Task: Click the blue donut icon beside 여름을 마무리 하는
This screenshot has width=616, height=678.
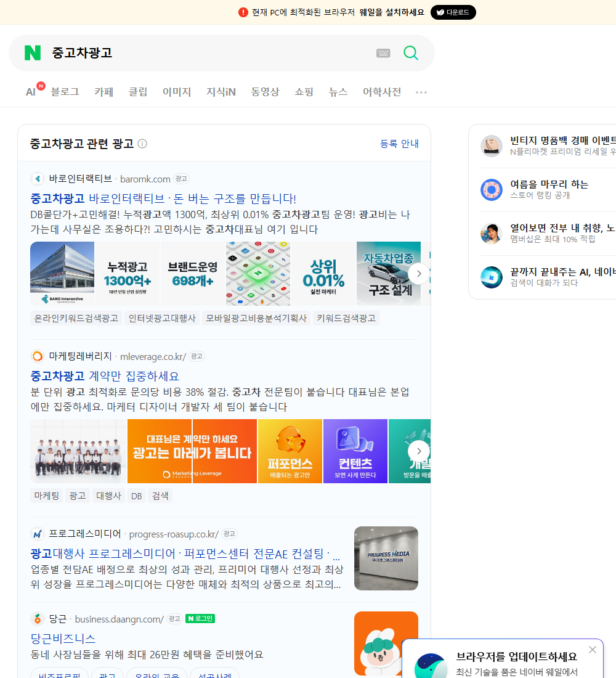Action: pyautogui.click(x=492, y=189)
